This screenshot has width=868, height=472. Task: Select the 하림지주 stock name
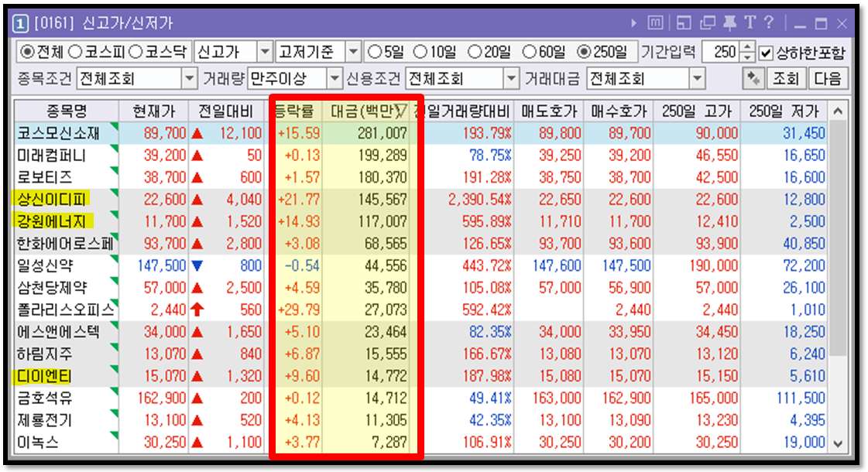pyautogui.click(x=45, y=354)
